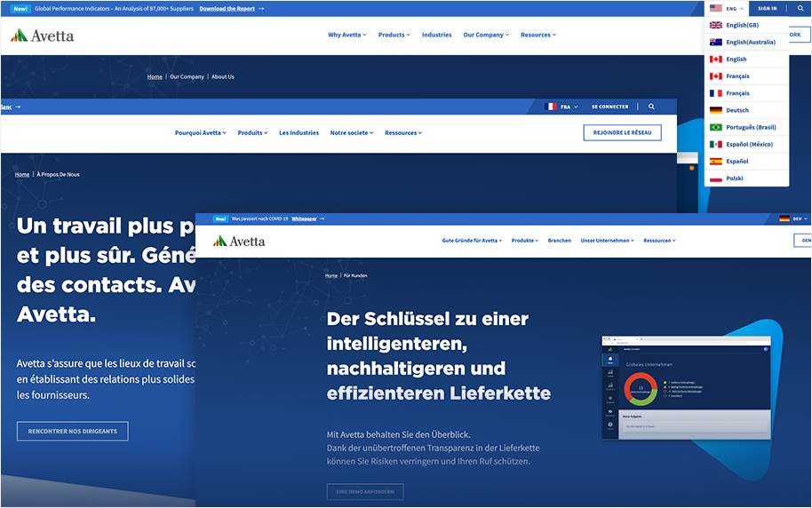Click the Neu! badge in German banner
The image size is (812, 508).
220,218
